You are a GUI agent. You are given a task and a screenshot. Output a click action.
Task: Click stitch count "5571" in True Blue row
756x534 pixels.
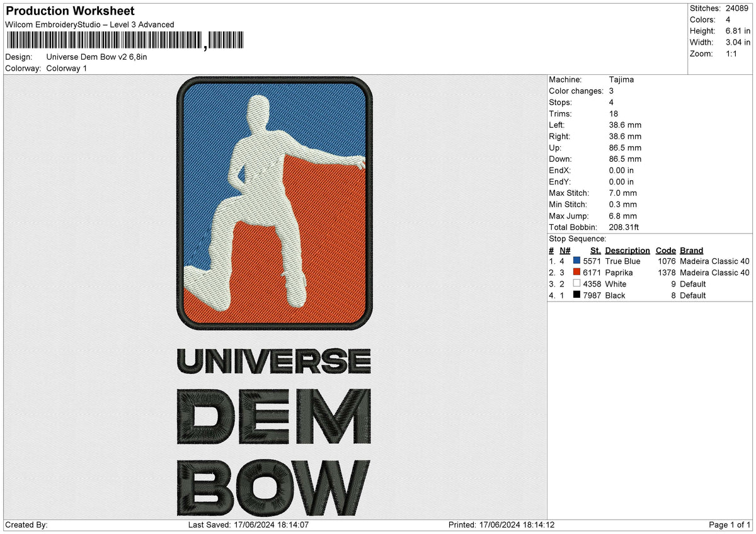pyautogui.click(x=592, y=261)
